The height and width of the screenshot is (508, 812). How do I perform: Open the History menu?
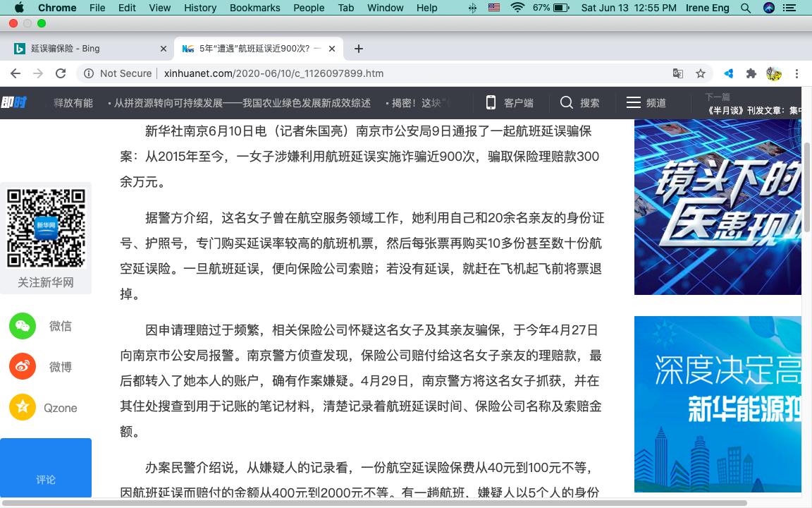point(200,8)
